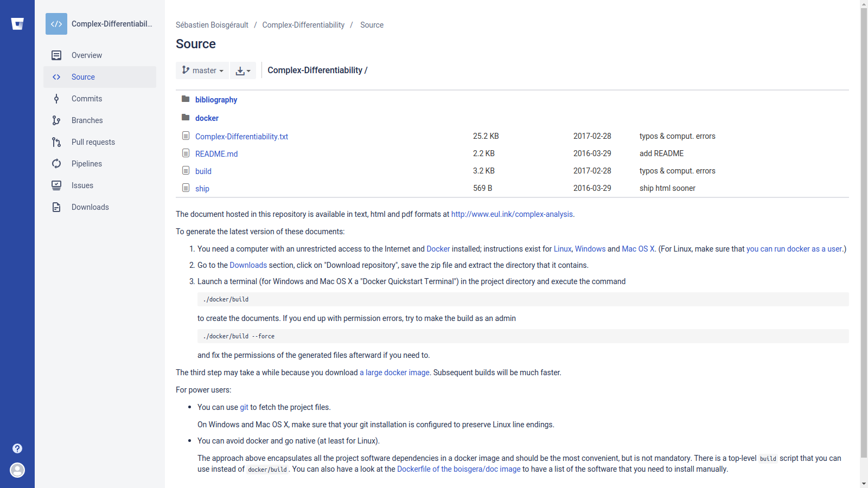Open Branches in the sidebar

(x=100, y=120)
